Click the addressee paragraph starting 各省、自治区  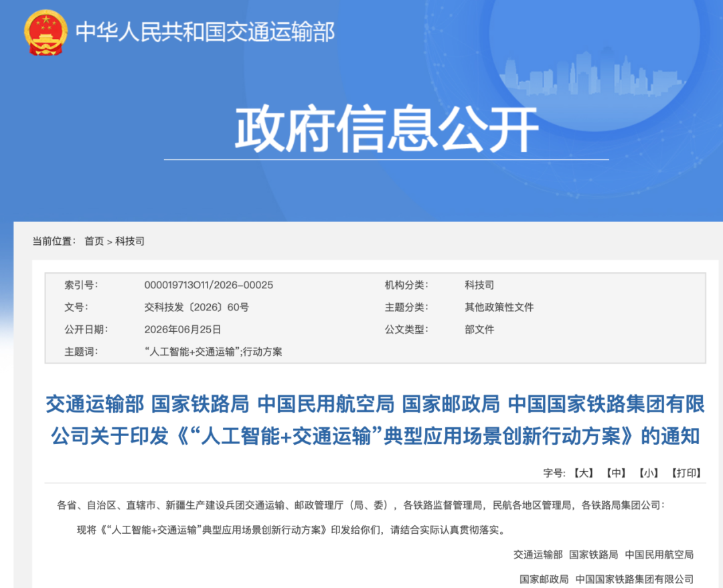coord(361,505)
